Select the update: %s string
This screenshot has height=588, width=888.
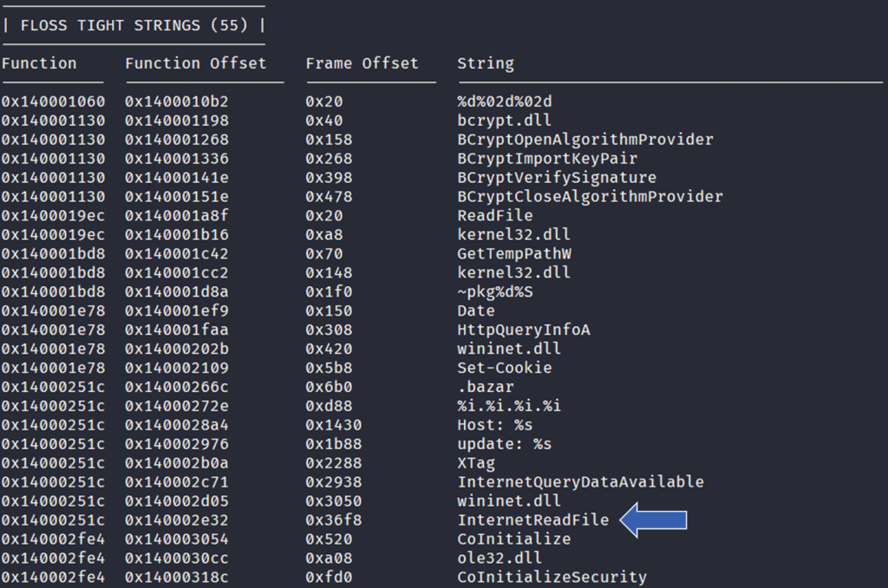[505, 444]
